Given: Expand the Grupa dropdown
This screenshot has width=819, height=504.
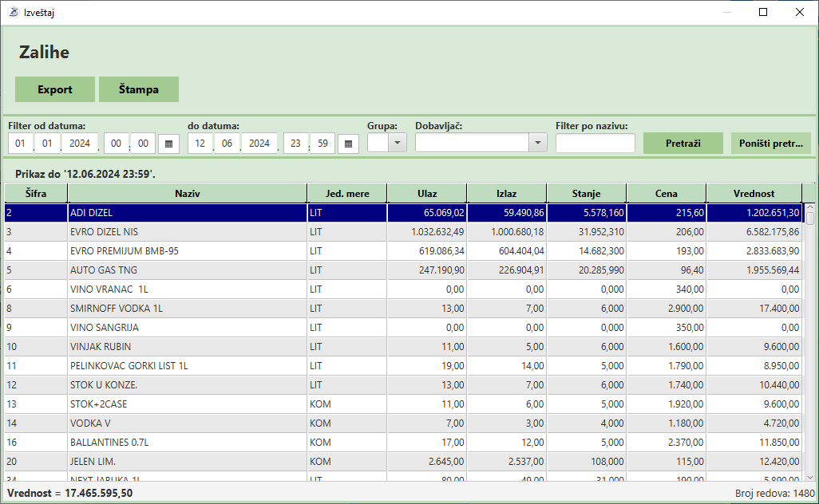Looking at the screenshot, I should pyautogui.click(x=397, y=144).
